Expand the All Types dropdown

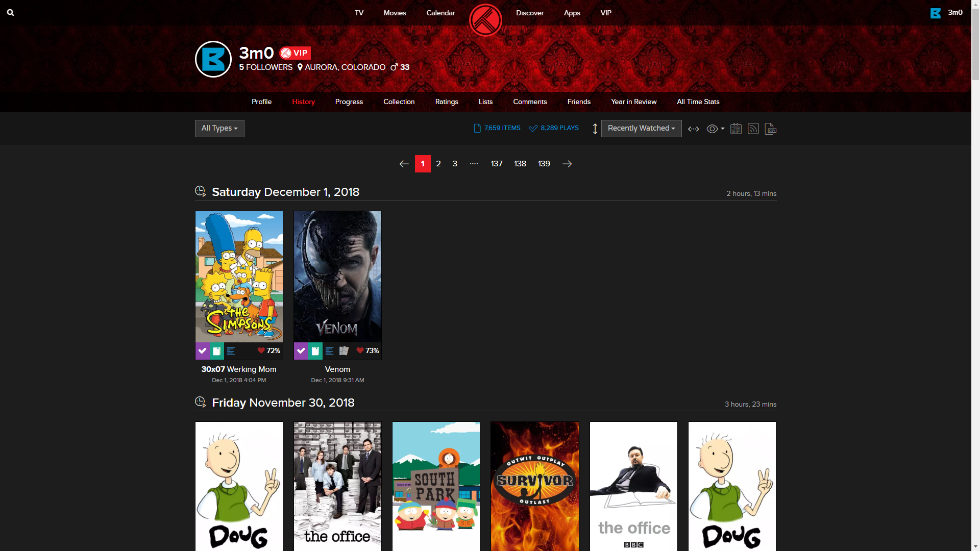(x=219, y=129)
